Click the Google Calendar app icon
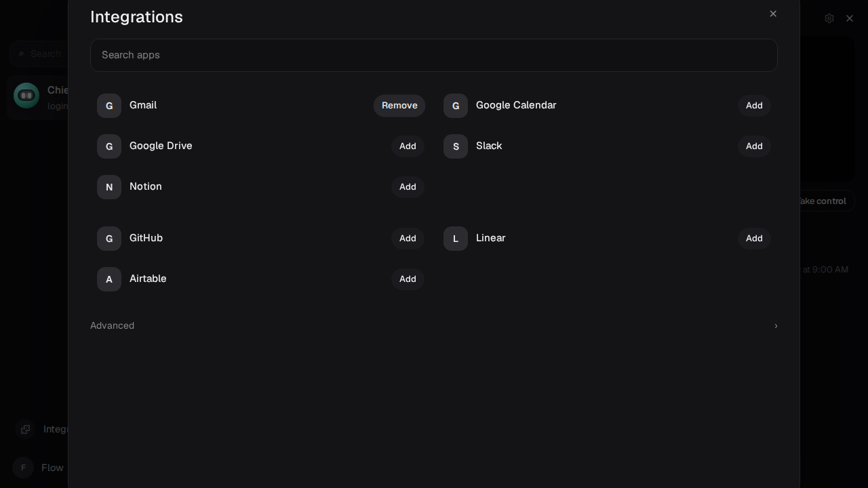 456,106
